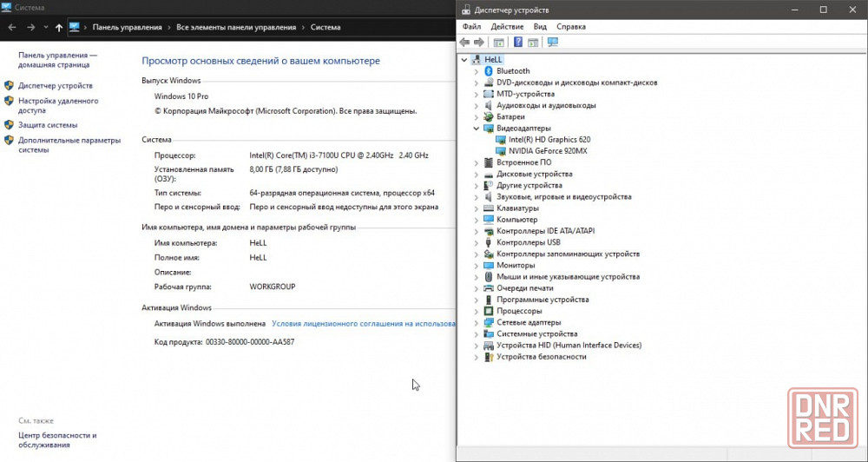Click the Intel(R) HD Graphics 620 adapter icon
Viewport: 868px width, 462px height.
tap(501, 140)
